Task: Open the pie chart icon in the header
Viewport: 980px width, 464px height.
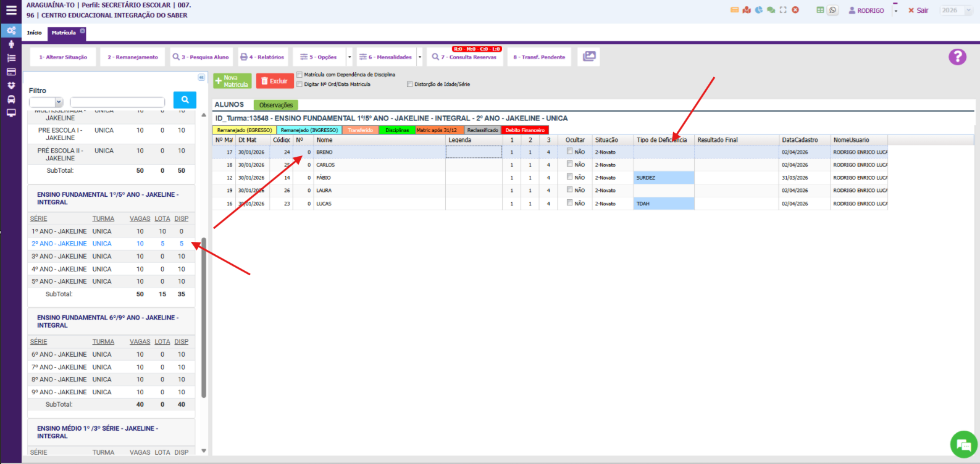Action: [758, 10]
